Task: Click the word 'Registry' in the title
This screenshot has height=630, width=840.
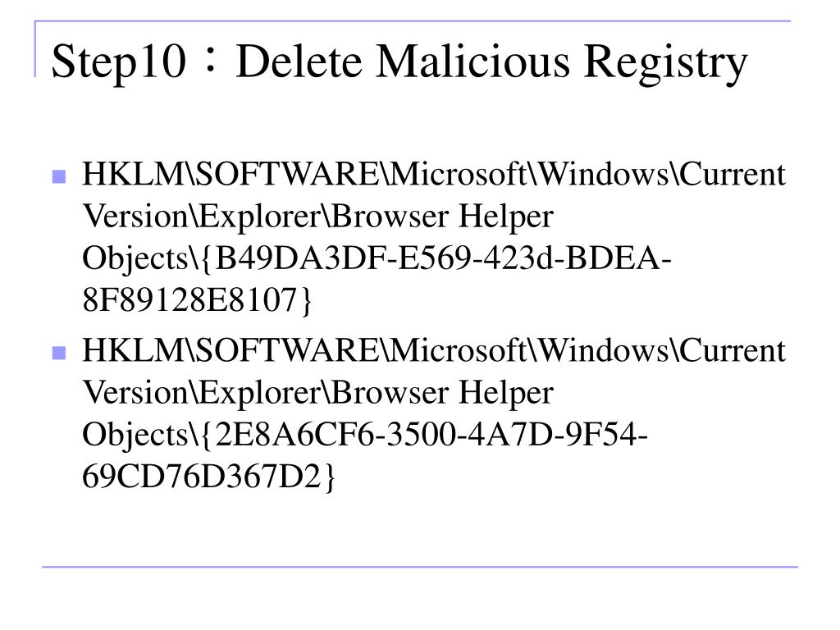Action: (x=665, y=63)
